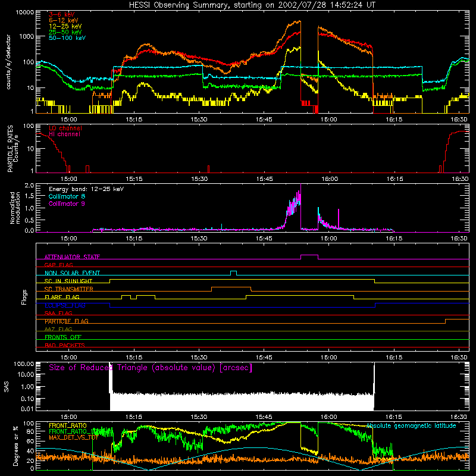Click the 10000 tick label on counts plot

coord(25,12)
